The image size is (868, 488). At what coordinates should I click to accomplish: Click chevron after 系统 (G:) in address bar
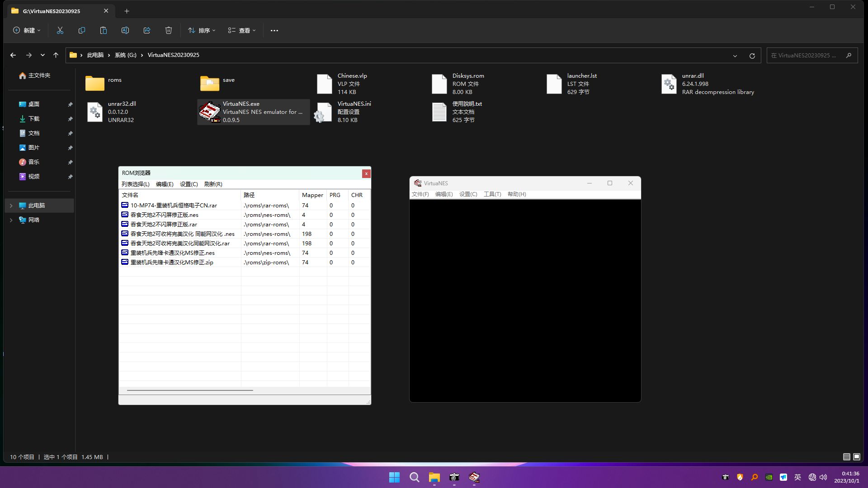tap(142, 55)
